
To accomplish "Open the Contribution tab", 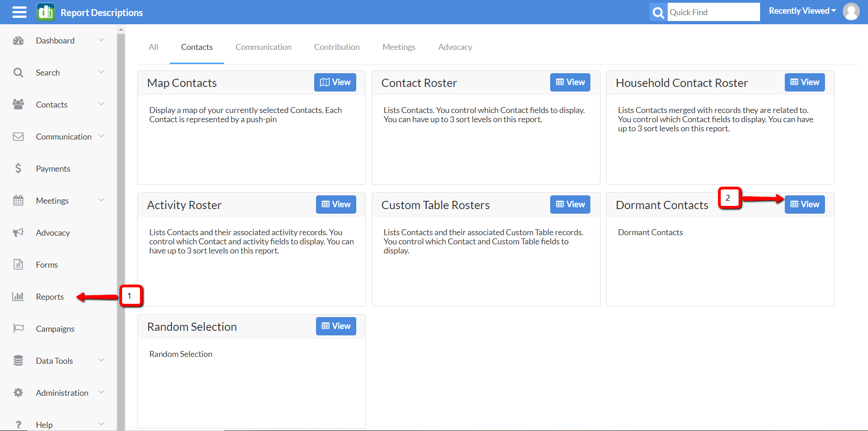I will pos(337,47).
